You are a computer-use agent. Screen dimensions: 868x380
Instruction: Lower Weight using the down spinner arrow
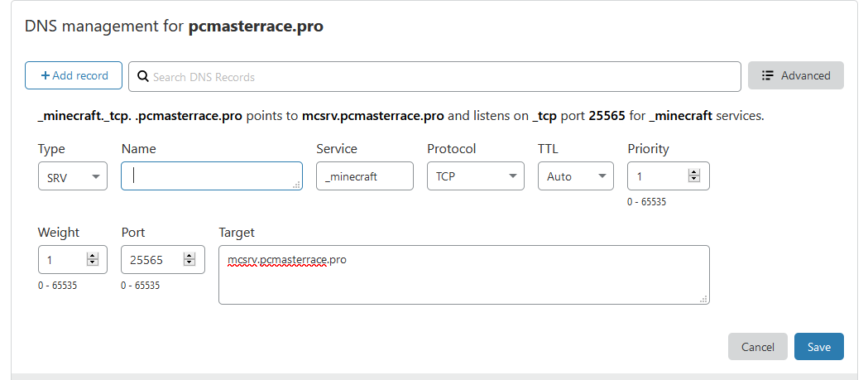(92, 264)
